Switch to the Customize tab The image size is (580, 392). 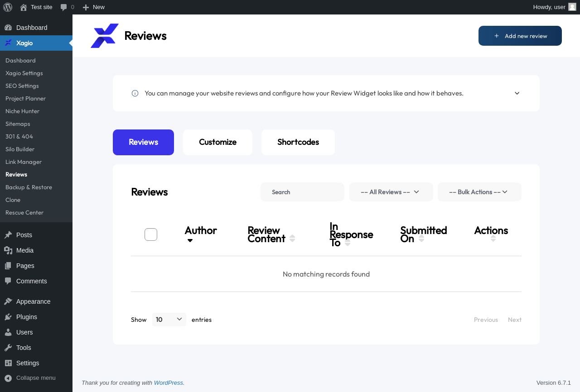[x=217, y=142]
